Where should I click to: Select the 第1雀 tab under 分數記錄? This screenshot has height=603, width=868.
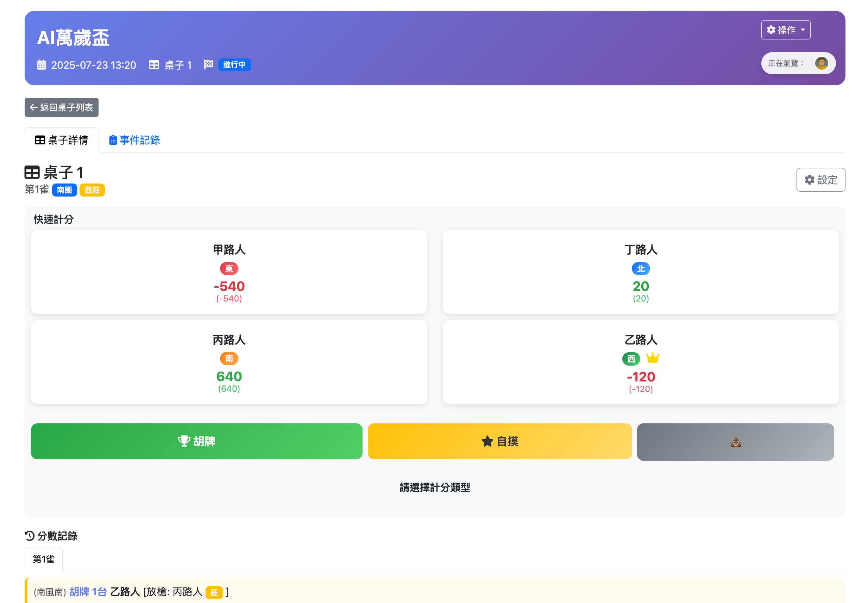point(43,559)
